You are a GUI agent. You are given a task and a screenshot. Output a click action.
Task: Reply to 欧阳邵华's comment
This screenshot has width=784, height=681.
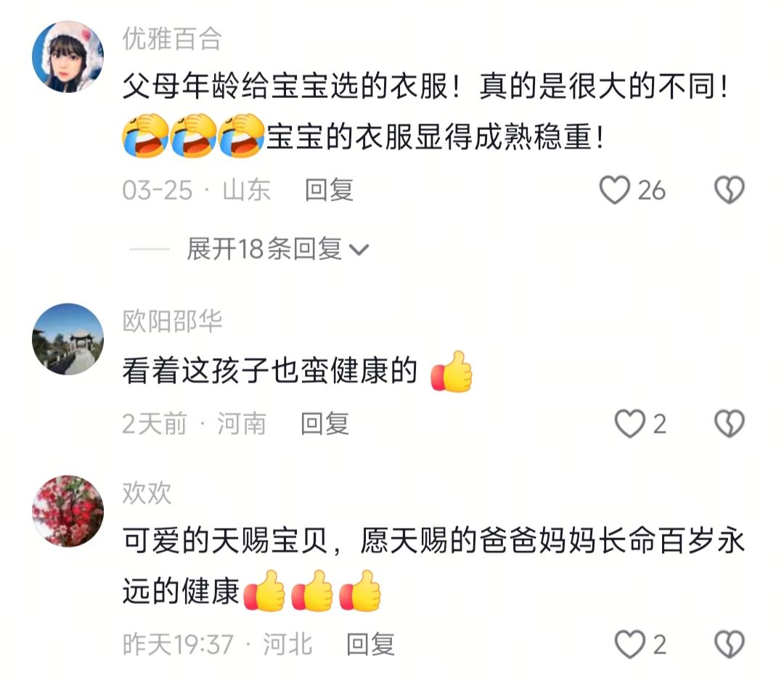pos(324,423)
